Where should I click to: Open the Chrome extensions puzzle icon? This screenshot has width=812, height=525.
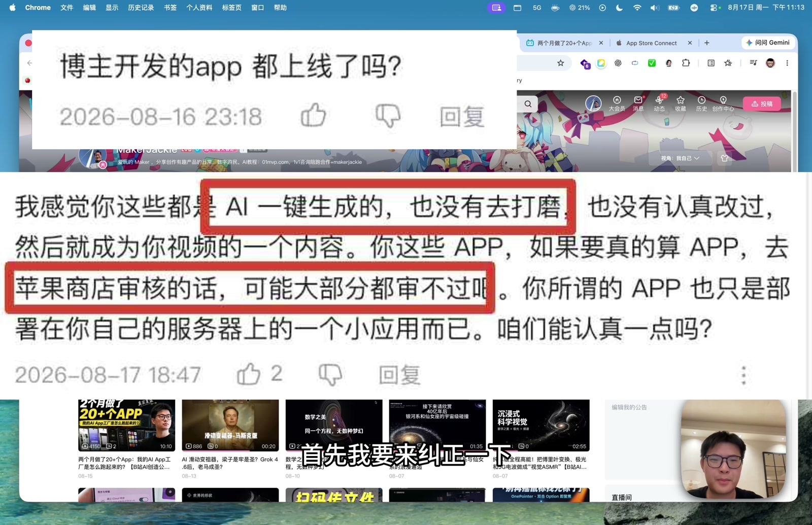click(686, 63)
